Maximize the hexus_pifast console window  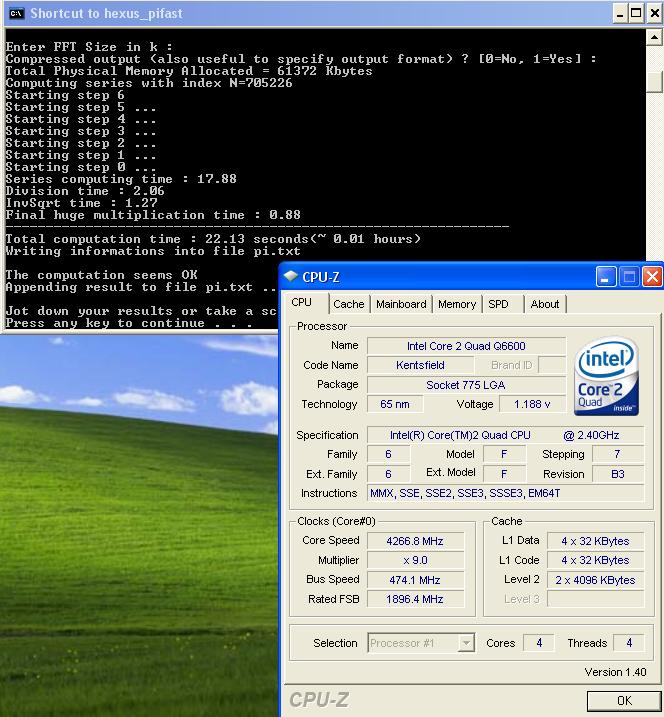click(636, 13)
